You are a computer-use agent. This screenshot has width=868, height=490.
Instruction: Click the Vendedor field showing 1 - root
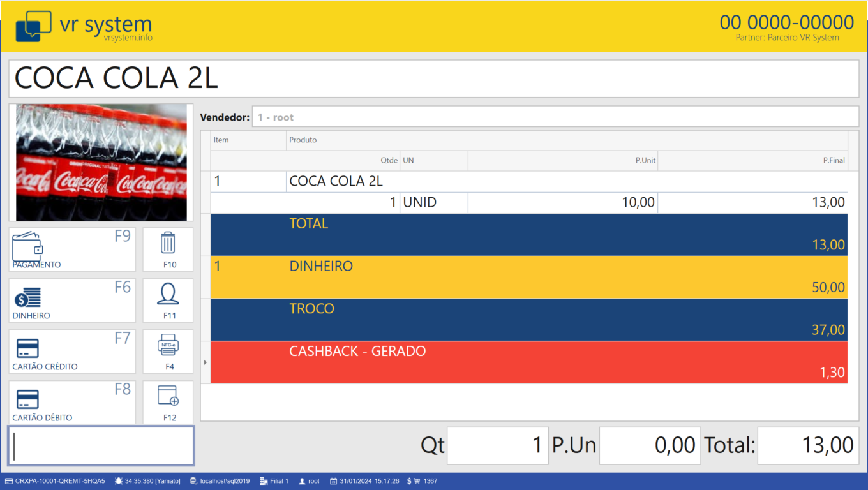click(555, 117)
